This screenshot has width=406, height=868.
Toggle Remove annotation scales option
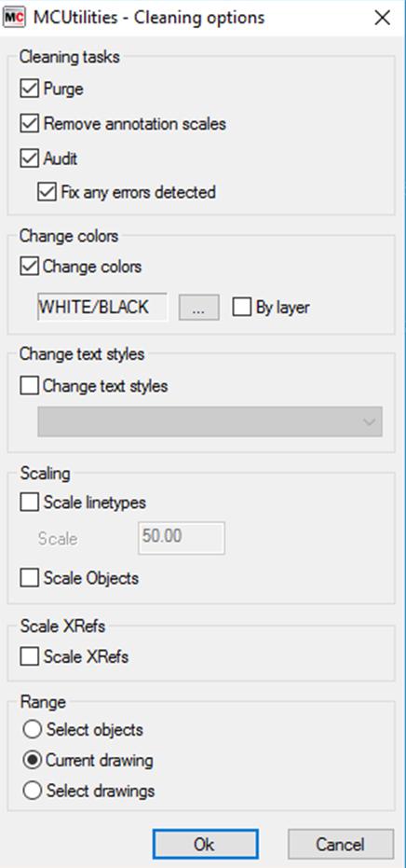click(29, 123)
